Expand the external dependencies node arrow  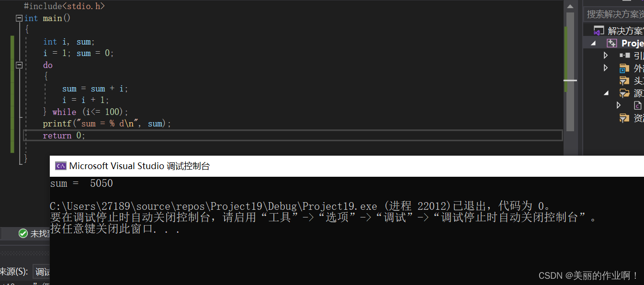click(606, 68)
